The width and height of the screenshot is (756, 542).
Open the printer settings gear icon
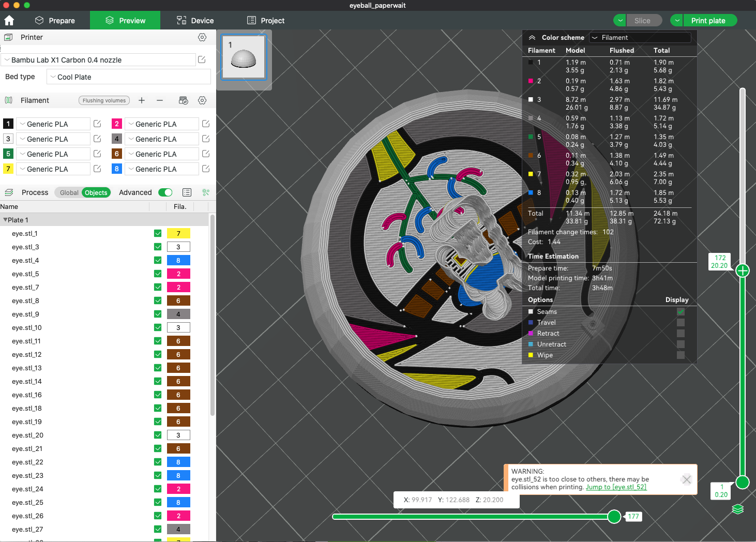(202, 37)
